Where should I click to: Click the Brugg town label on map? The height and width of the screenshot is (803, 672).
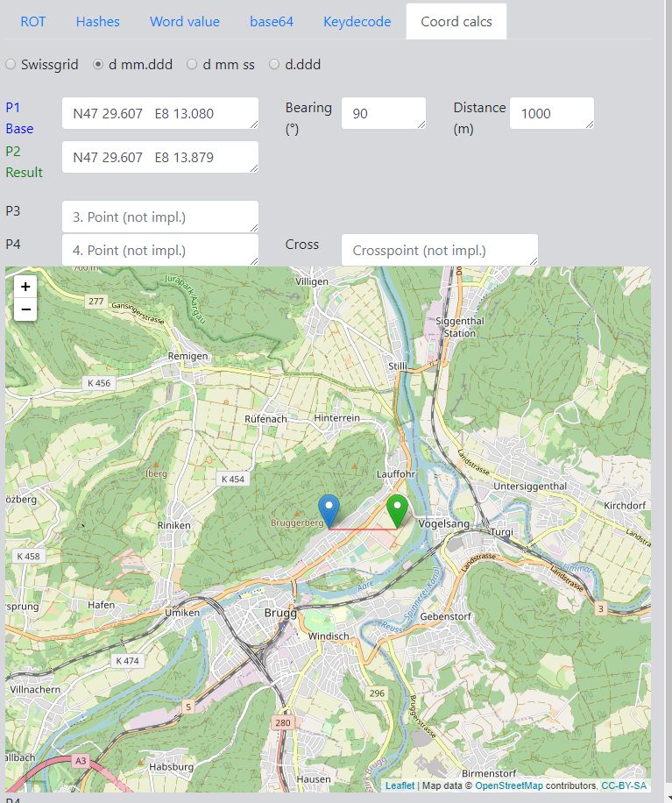click(x=280, y=613)
